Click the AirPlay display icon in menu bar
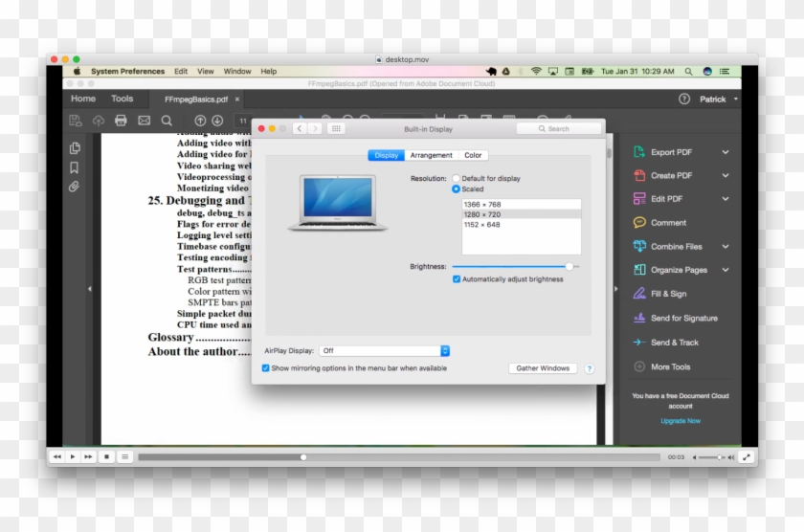804x532 pixels. point(553,71)
